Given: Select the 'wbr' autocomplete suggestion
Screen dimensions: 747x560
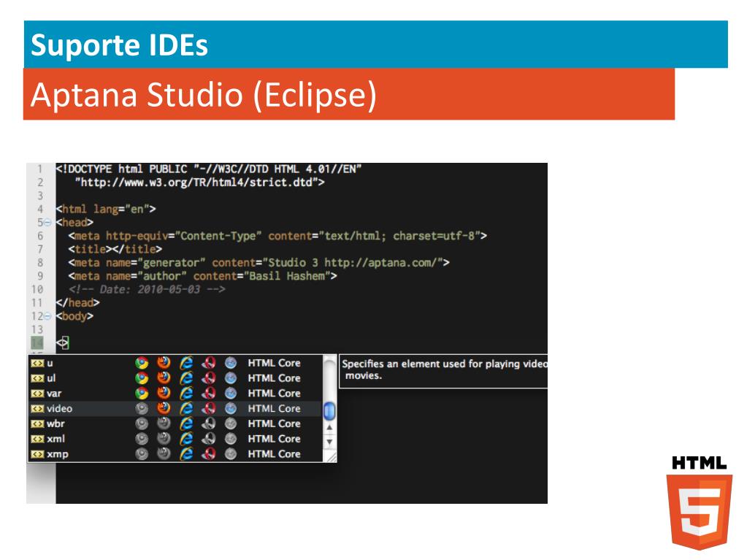Looking at the screenshot, I should click(175, 423).
